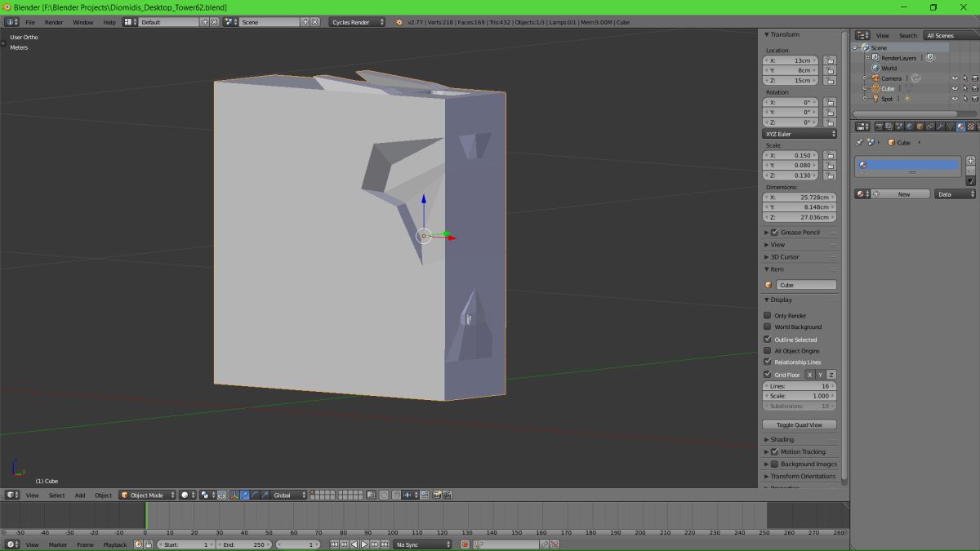Open the Object properties cube tab
Viewport: 980px width, 551px height.
coord(920,127)
